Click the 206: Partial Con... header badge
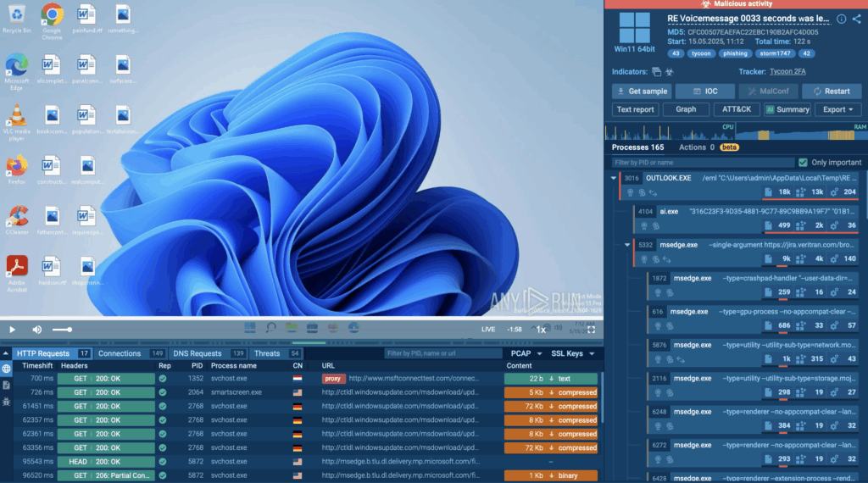 (106, 475)
